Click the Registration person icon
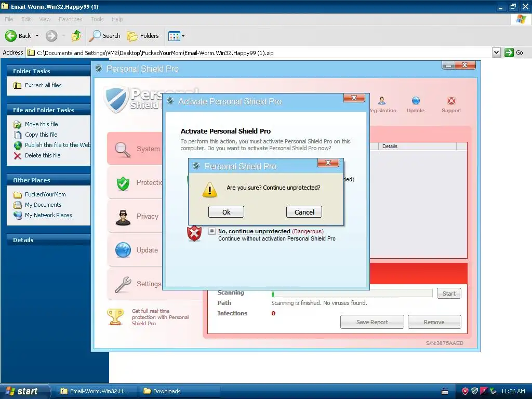 coord(382,100)
